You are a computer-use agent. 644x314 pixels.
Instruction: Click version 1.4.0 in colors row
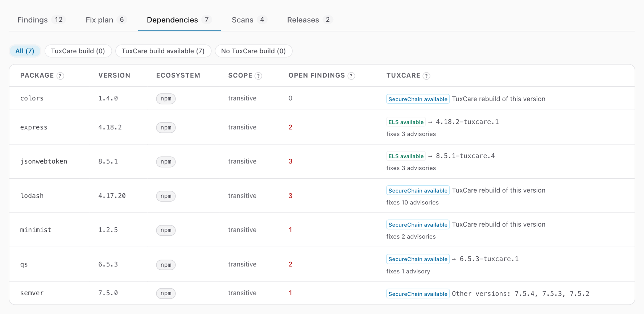coord(108,98)
